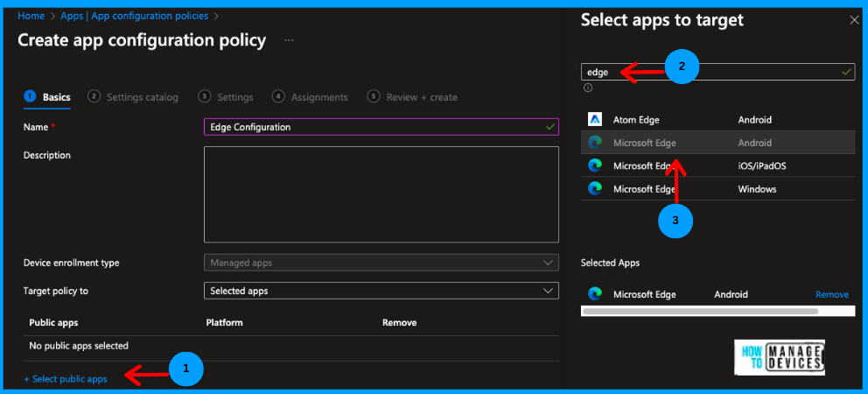Open the Apps | App configuration policies breadcrumb
The height and width of the screenshot is (394, 868).
135,16
